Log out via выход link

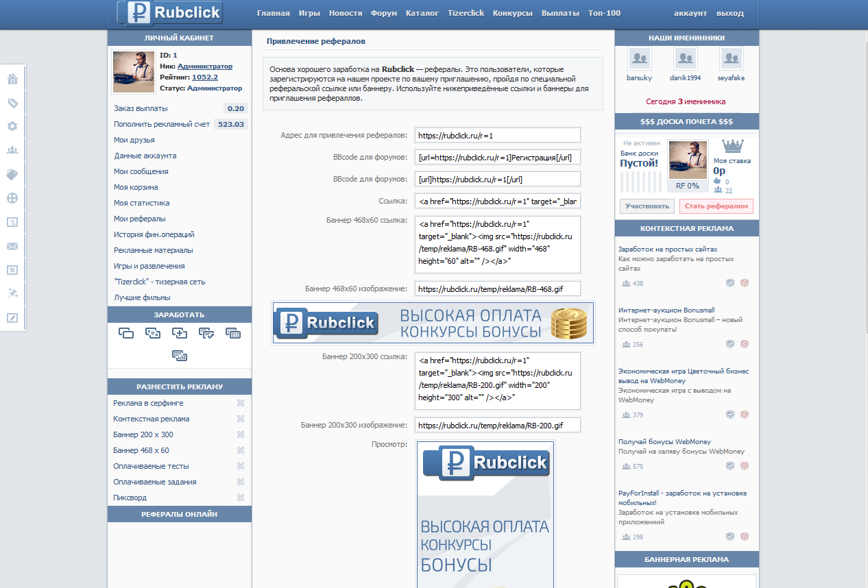point(730,13)
